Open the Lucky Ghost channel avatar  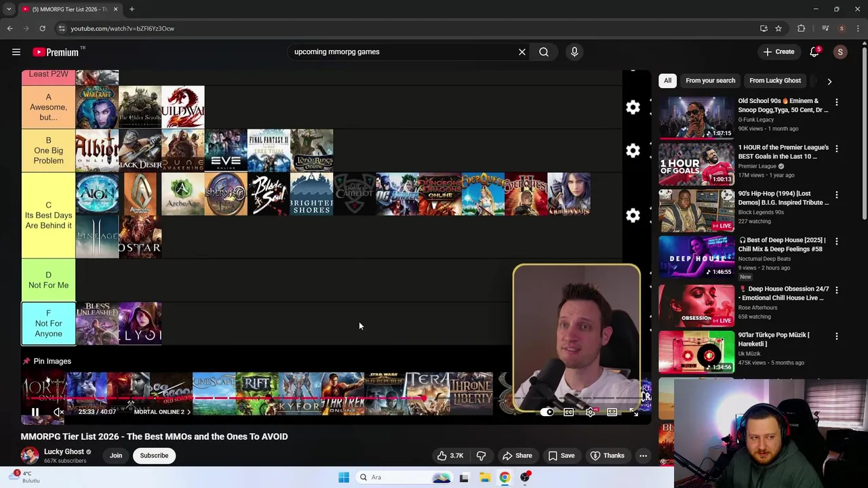(30, 455)
